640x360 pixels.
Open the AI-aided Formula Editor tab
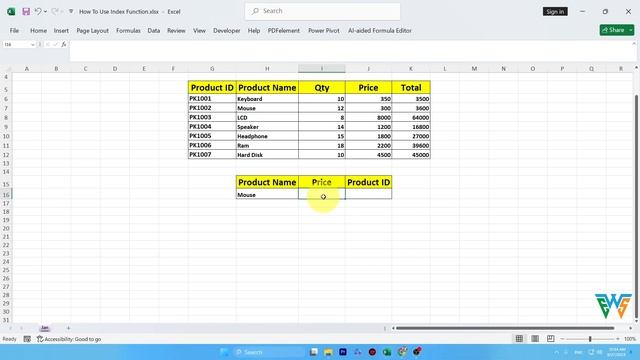pyautogui.click(x=380, y=31)
